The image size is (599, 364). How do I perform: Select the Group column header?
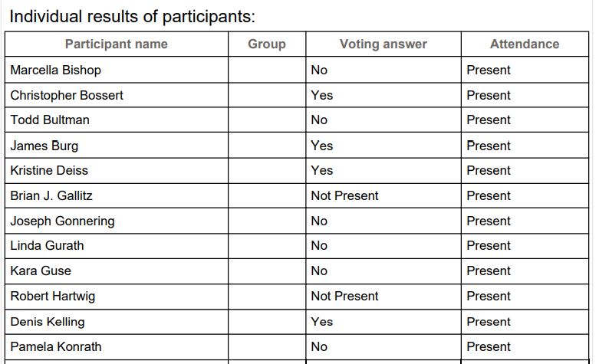point(267,44)
